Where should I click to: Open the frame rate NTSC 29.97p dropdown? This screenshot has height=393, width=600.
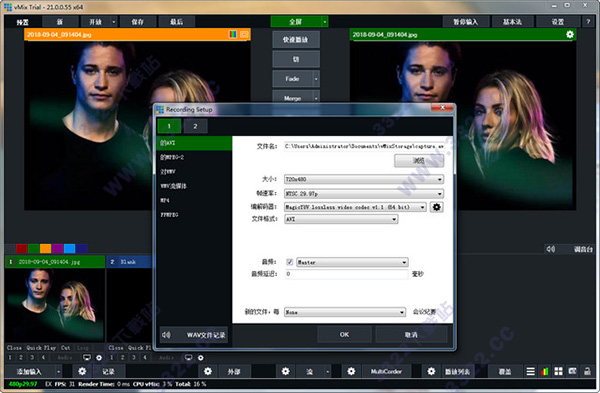[364, 194]
